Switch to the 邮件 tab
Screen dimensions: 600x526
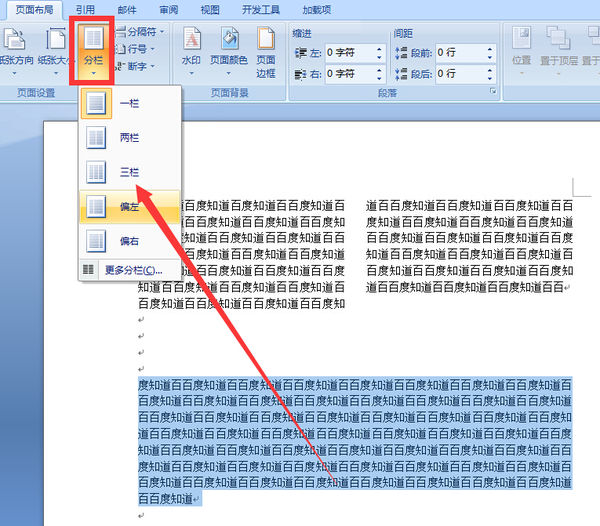(127, 10)
